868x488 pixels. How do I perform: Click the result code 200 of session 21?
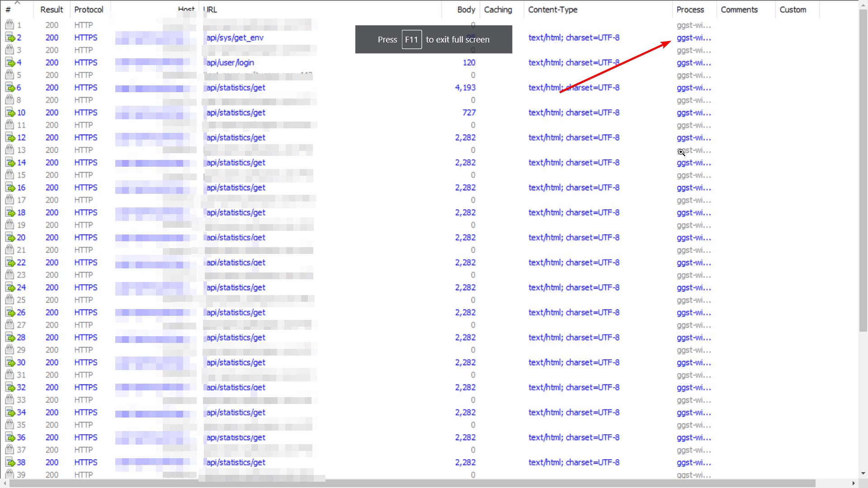tap(52, 250)
